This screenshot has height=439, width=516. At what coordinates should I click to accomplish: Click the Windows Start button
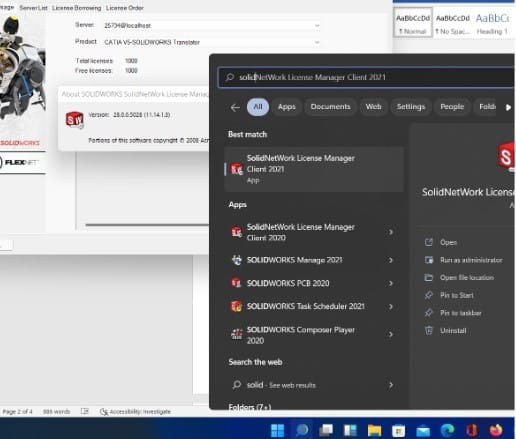click(x=277, y=430)
